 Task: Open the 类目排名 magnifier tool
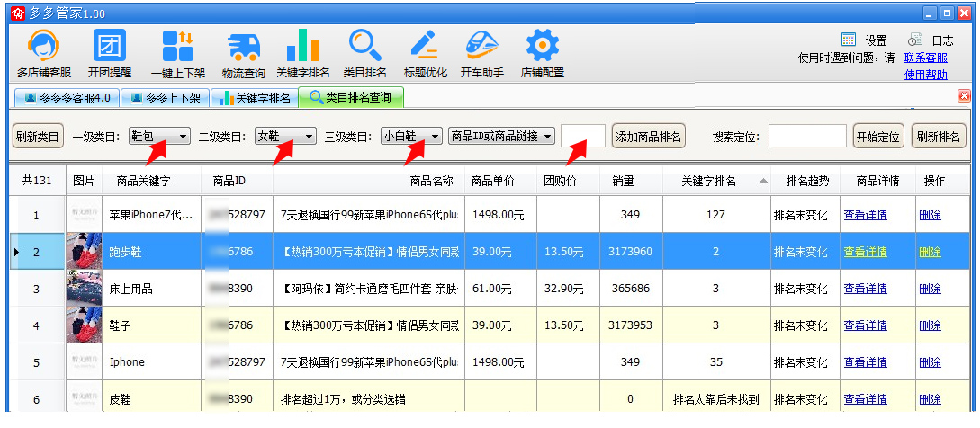tap(365, 54)
